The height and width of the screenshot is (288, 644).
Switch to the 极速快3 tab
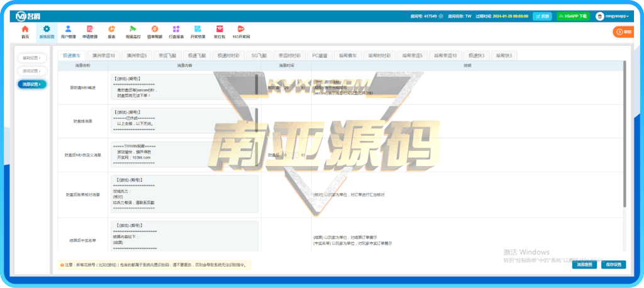pos(477,55)
